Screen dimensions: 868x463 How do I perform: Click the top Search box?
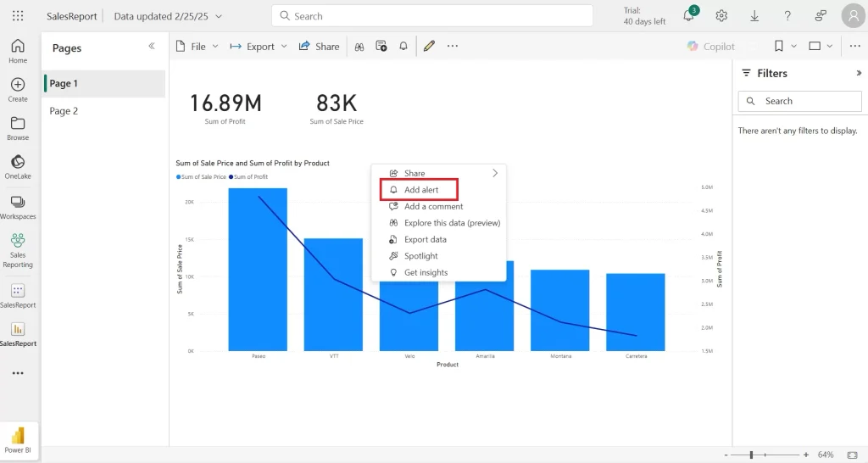[x=431, y=16]
